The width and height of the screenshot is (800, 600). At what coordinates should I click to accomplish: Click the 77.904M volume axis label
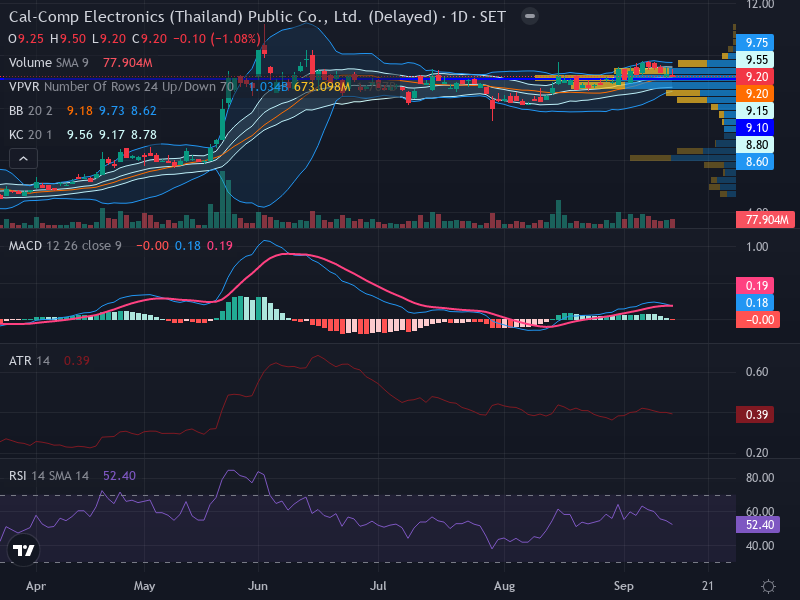point(765,220)
